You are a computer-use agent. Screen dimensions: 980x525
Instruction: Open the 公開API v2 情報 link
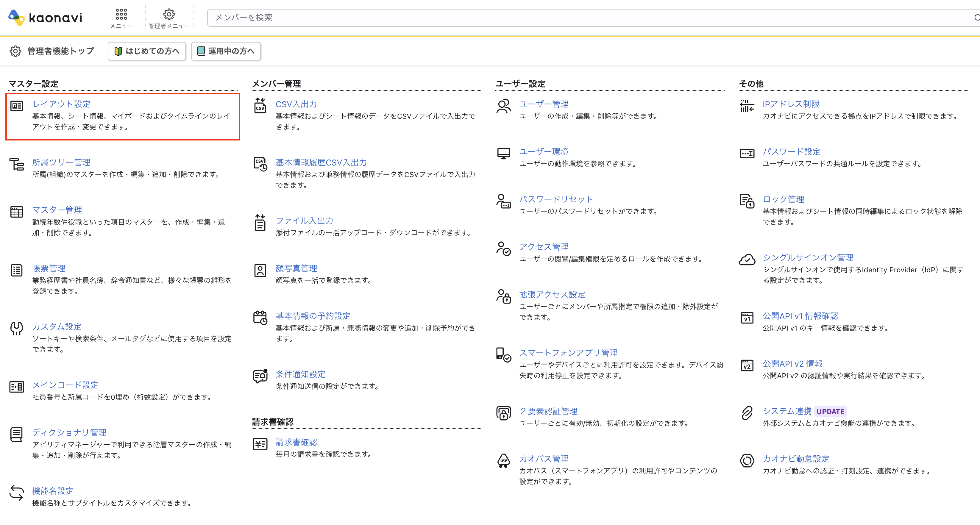(793, 364)
